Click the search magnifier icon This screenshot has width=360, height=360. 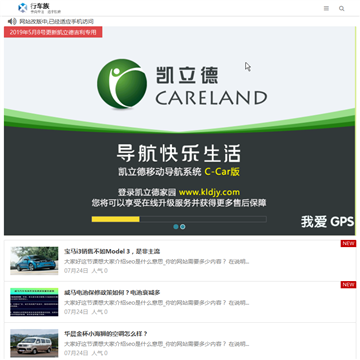point(342,8)
